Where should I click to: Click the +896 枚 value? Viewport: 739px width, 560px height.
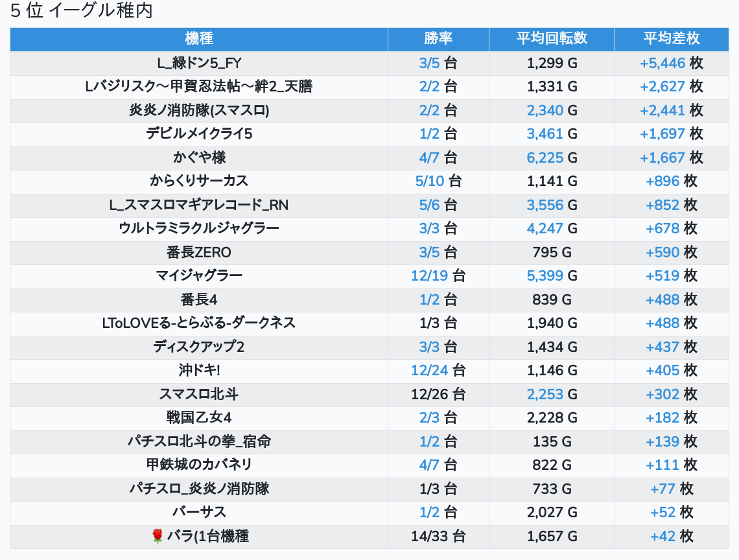click(x=672, y=181)
